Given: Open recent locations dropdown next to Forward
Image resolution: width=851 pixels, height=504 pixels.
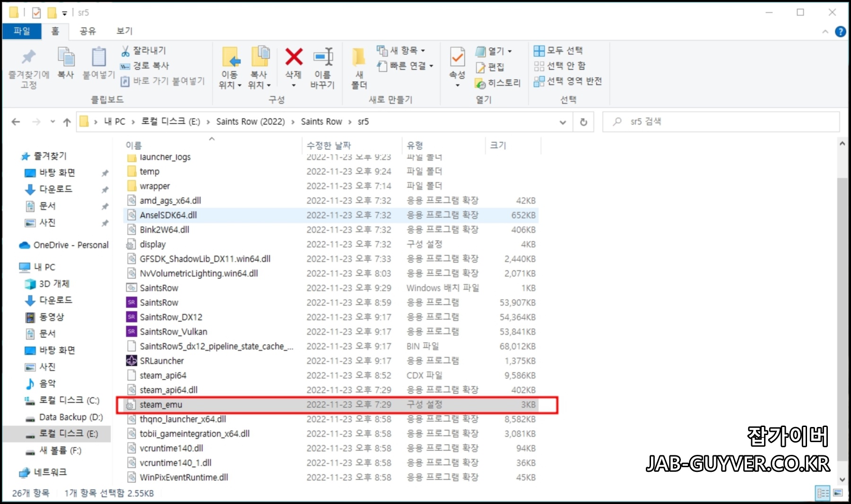Looking at the screenshot, I should click(52, 122).
